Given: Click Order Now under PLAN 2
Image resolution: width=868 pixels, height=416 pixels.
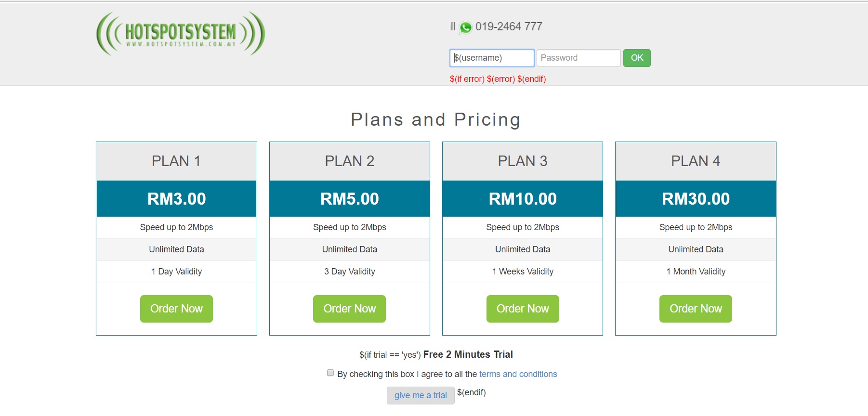Looking at the screenshot, I should pos(349,309).
